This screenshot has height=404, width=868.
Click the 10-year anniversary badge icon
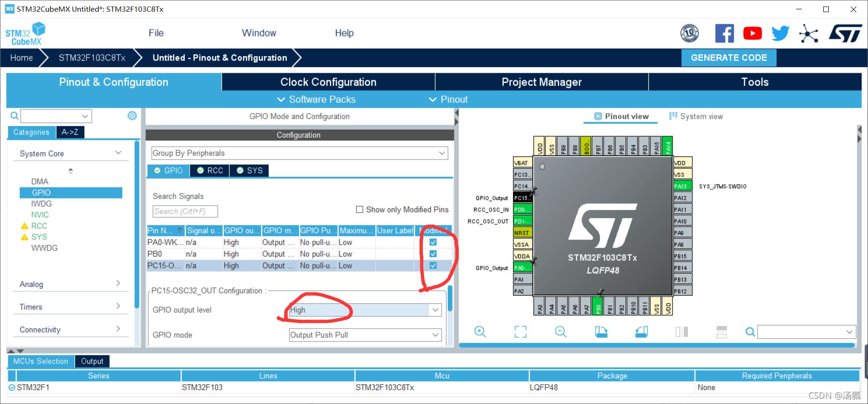pos(690,33)
